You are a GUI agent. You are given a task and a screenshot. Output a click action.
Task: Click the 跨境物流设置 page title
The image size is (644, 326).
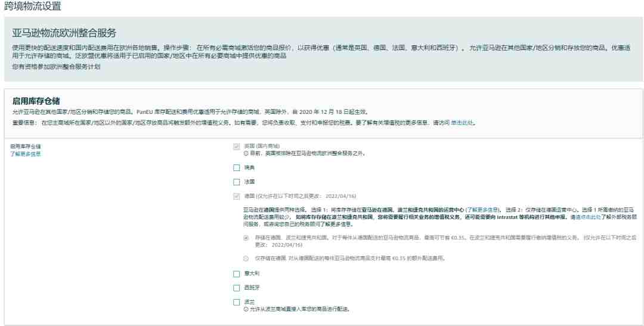(x=32, y=6)
